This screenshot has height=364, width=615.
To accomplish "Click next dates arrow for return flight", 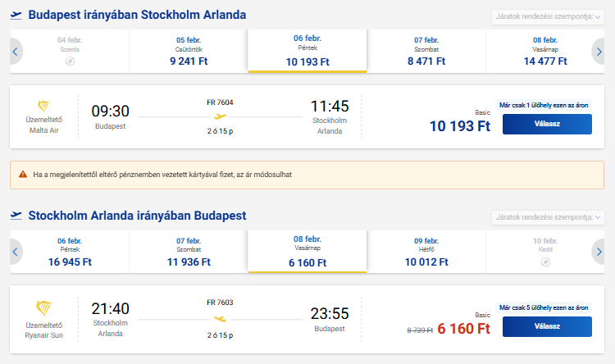I will pyautogui.click(x=599, y=252).
